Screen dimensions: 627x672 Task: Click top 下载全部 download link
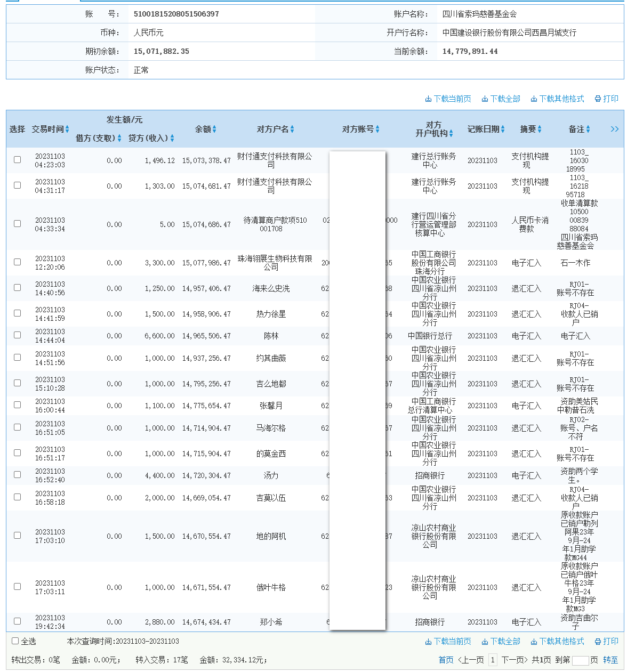[x=501, y=99]
